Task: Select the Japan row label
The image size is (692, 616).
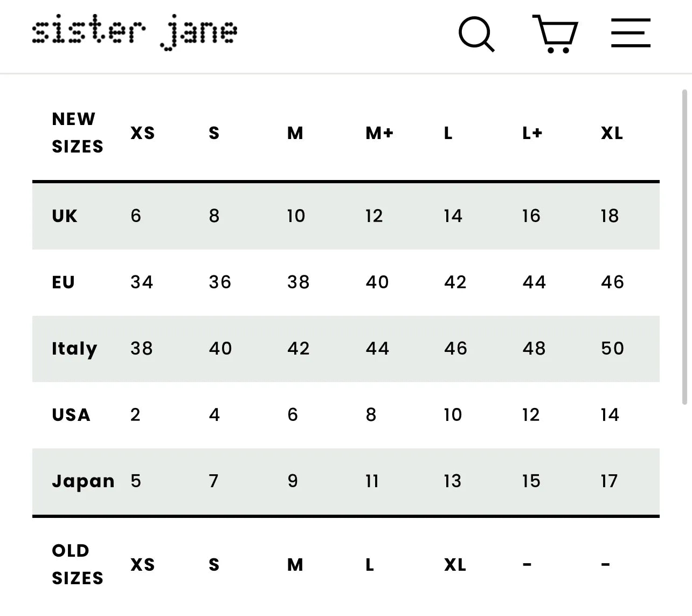Action: point(83,481)
